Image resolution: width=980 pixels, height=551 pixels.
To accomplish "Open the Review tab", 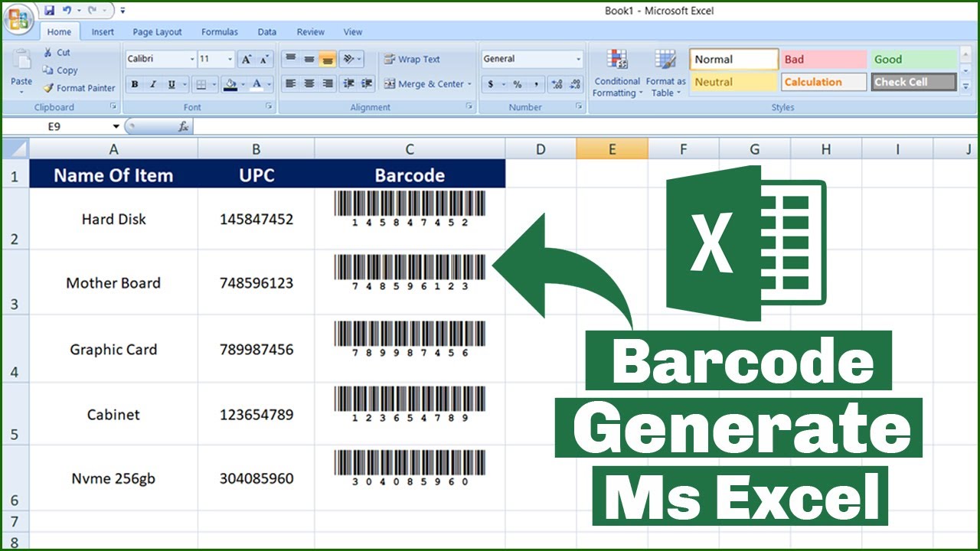I will (311, 32).
